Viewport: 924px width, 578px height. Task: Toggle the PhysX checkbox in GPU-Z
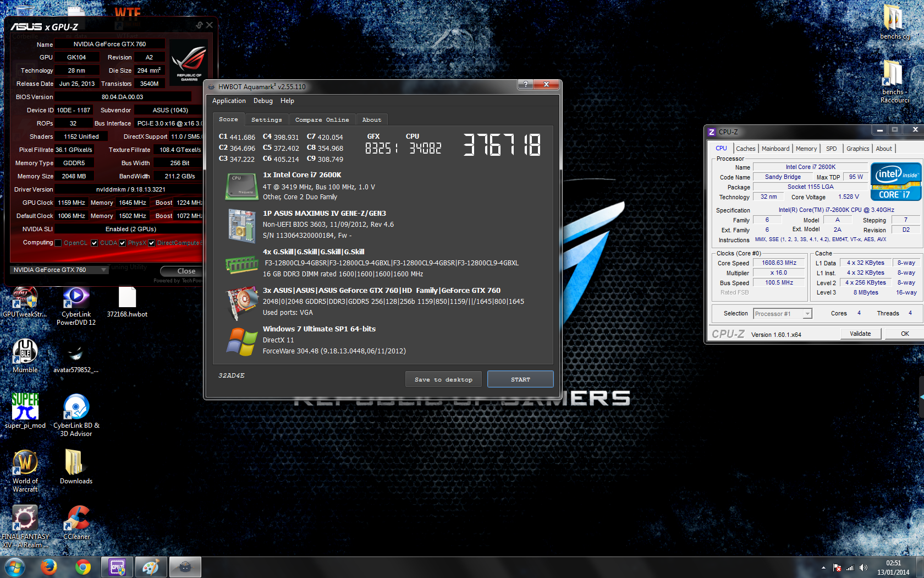(x=123, y=243)
